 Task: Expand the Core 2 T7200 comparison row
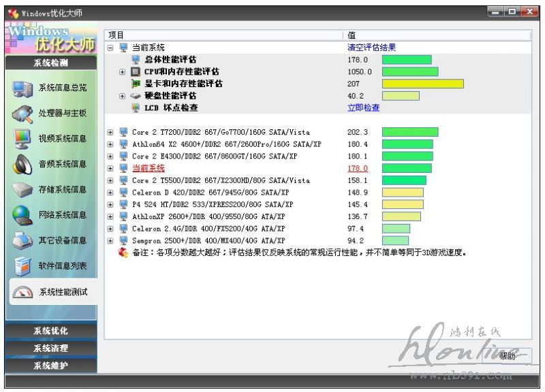pyautogui.click(x=110, y=132)
